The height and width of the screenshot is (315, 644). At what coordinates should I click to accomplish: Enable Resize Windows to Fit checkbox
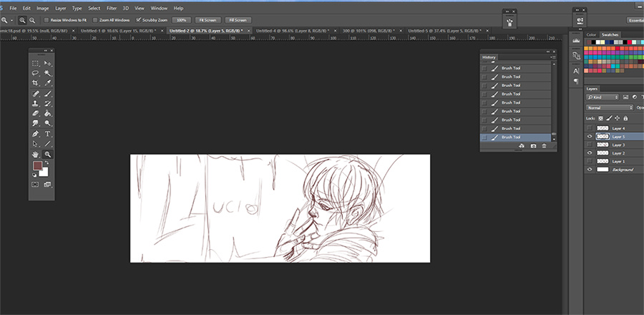47,20
